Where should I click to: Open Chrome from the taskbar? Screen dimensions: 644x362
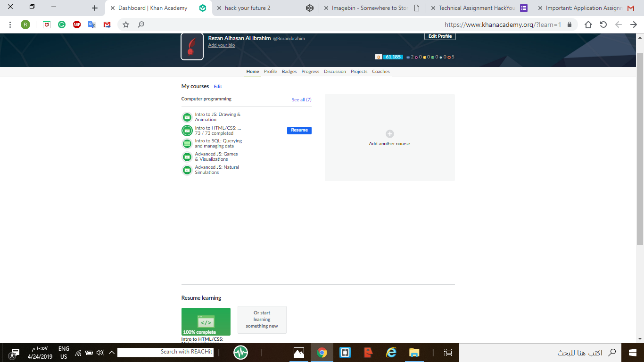[x=322, y=353]
